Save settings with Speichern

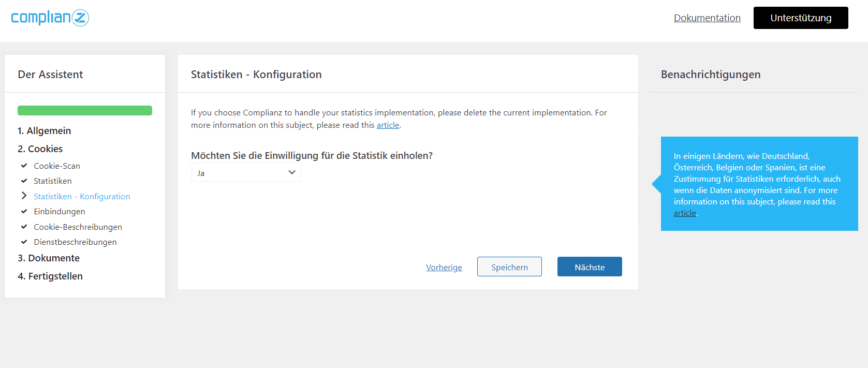pyautogui.click(x=509, y=267)
